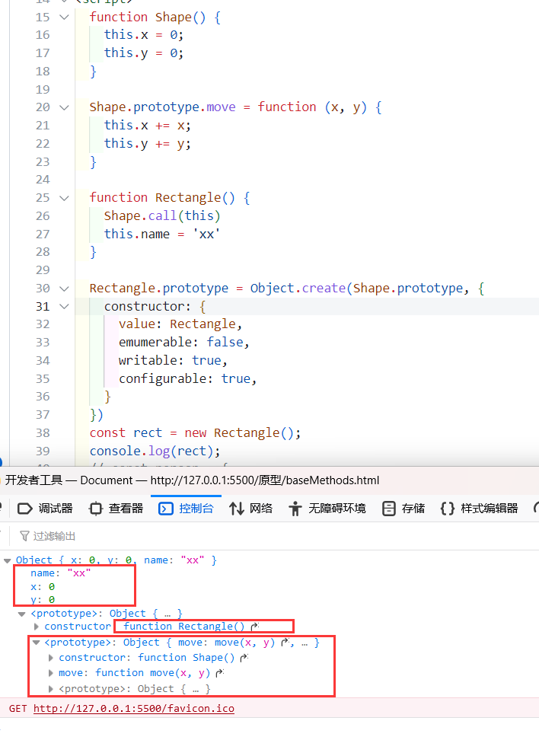The width and height of the screenshot is (539, 756).
Task: Expand the innermost <prototype>: Object row
Action: pos(50,689)
